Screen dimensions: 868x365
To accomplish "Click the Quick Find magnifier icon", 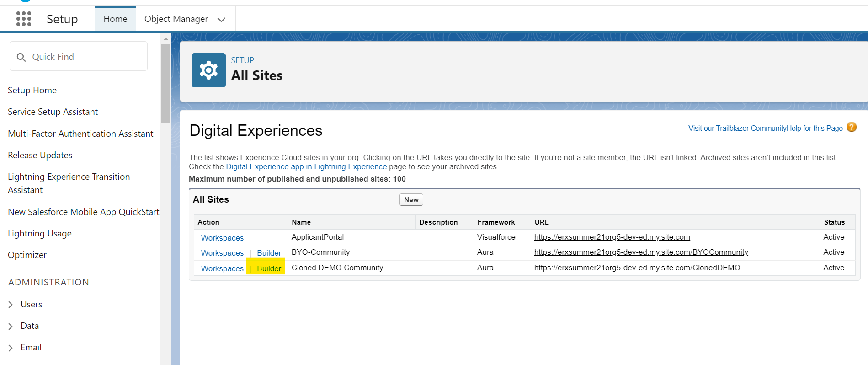I will 21,57.
